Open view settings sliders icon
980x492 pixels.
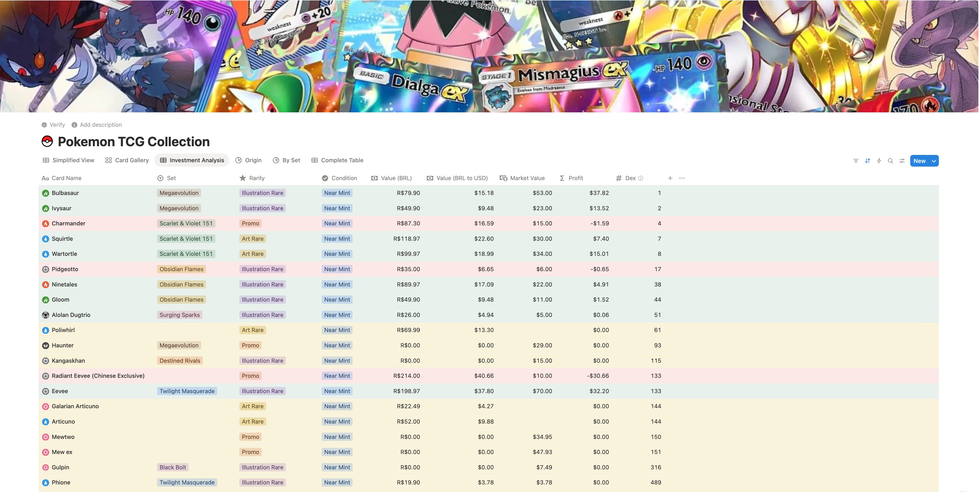coord(902,161)
